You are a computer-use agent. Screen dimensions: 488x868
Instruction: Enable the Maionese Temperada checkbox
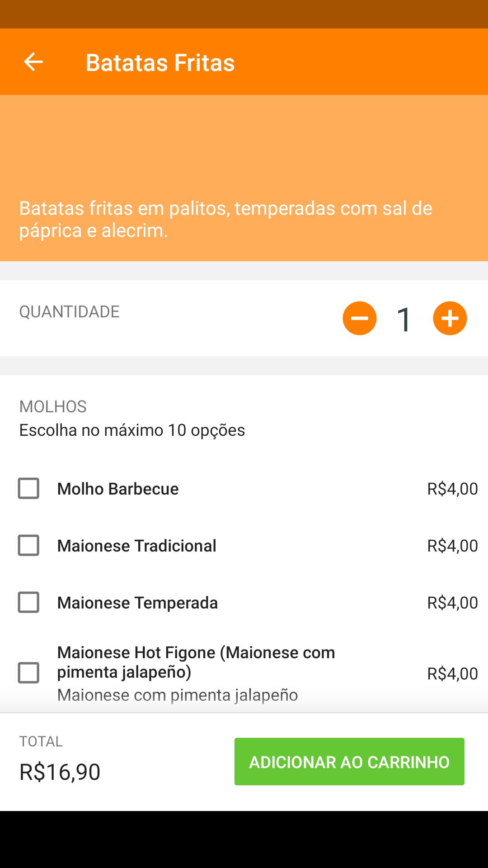click(x=28, y=602)
